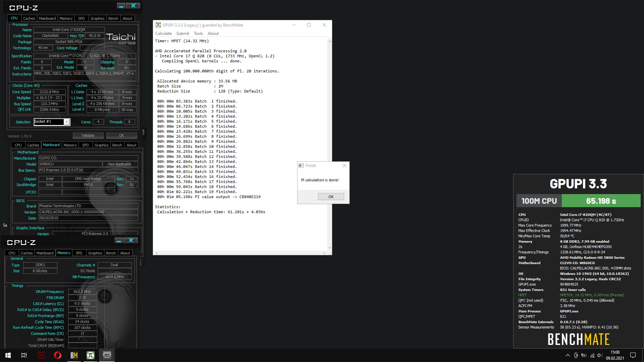Select Mainboard tab in the bottom Memory CPU-Z window
644x362 pixels.
point(45,253)
